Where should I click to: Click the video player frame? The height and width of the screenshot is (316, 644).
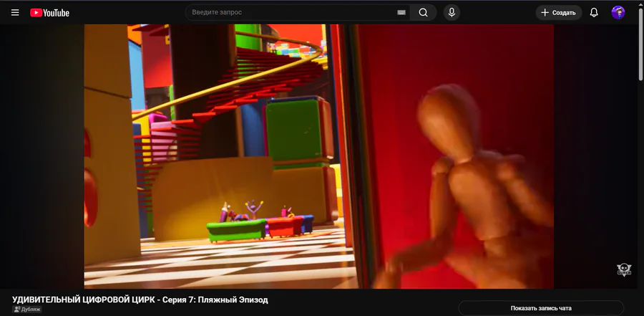click(x=319, y=156)
